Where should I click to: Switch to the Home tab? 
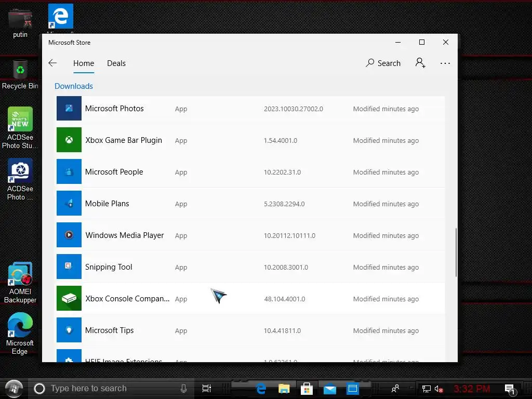coord(84,63)
